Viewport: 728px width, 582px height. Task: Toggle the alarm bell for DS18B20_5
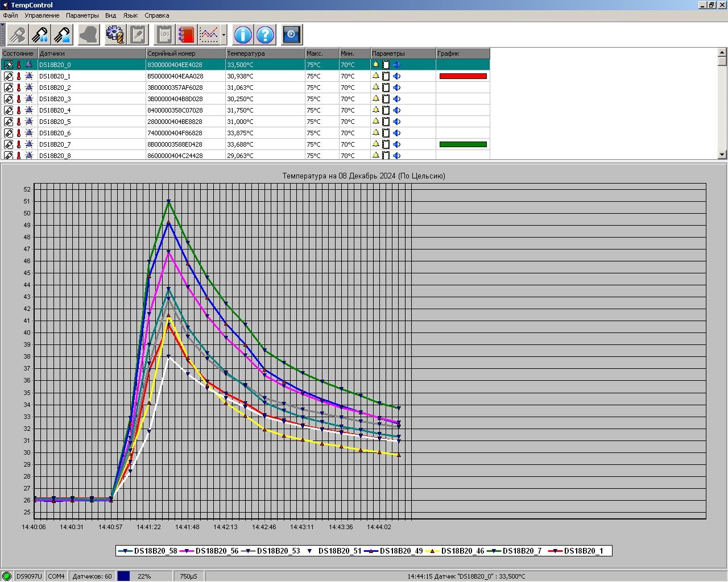point(375,122)
